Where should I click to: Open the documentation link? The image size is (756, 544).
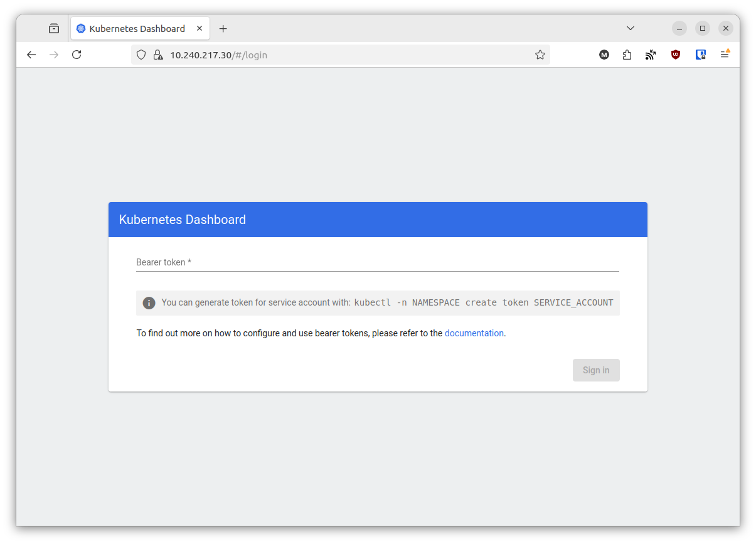coord(474,333)
